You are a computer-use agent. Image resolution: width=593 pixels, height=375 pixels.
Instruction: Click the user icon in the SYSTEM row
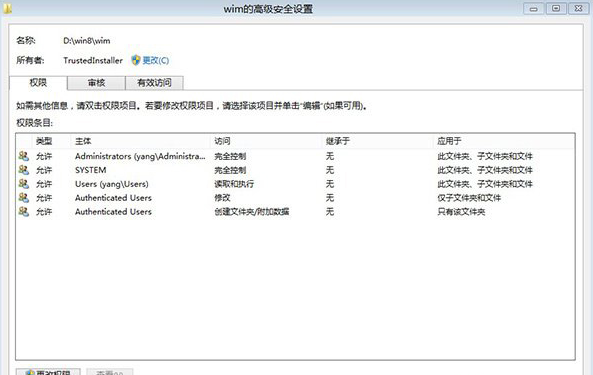[24, 170]
